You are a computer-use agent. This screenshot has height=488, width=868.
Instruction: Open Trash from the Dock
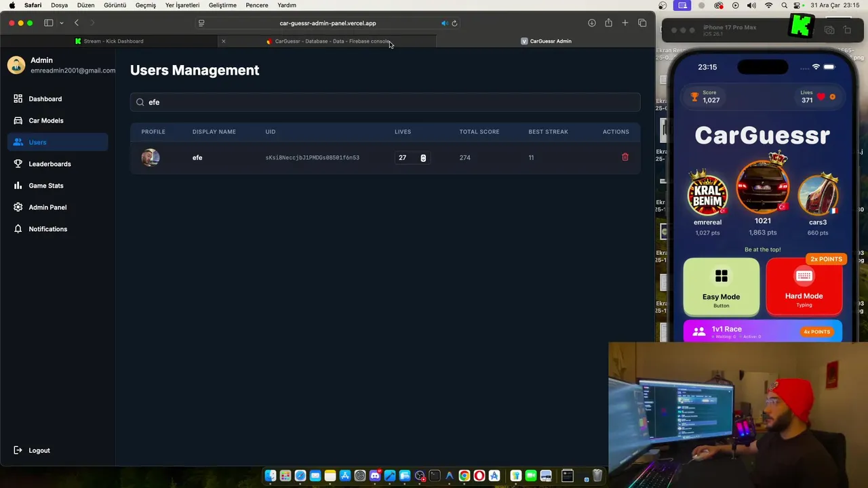[x=597, y=476]
